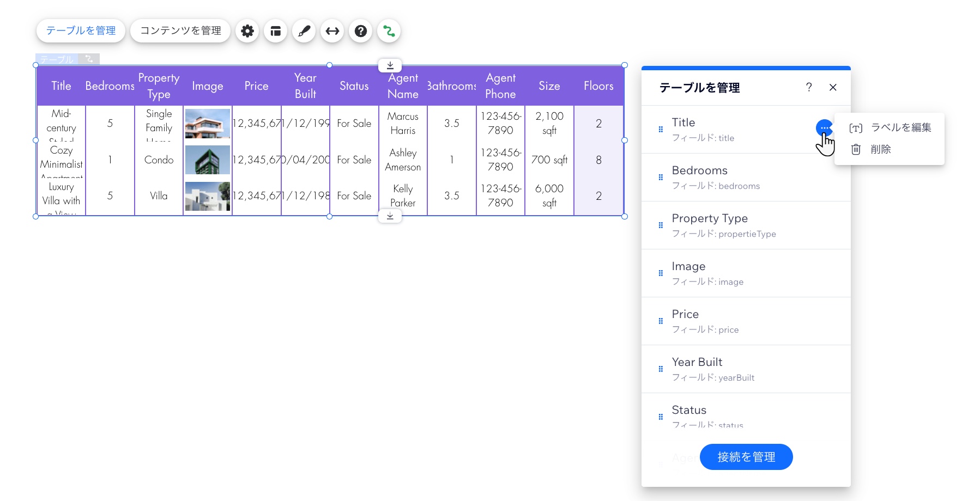Click the Cozy Minimalist title cell

pyautogui.click(x=61, y=160)
